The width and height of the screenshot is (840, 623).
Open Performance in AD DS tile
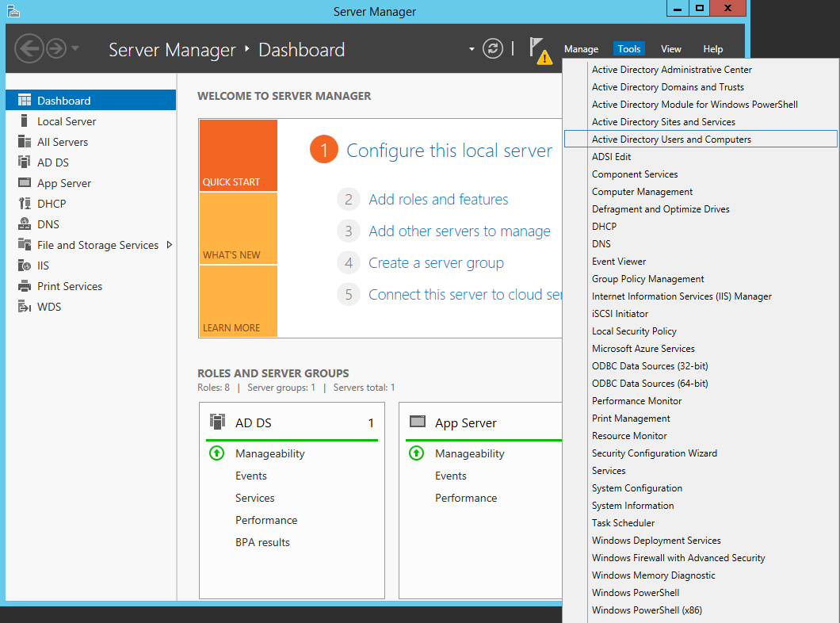tap(266, 520)
